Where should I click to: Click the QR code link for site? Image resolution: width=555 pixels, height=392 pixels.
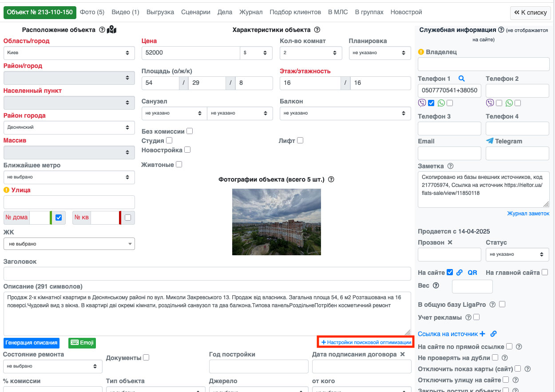tap(472, 273)
